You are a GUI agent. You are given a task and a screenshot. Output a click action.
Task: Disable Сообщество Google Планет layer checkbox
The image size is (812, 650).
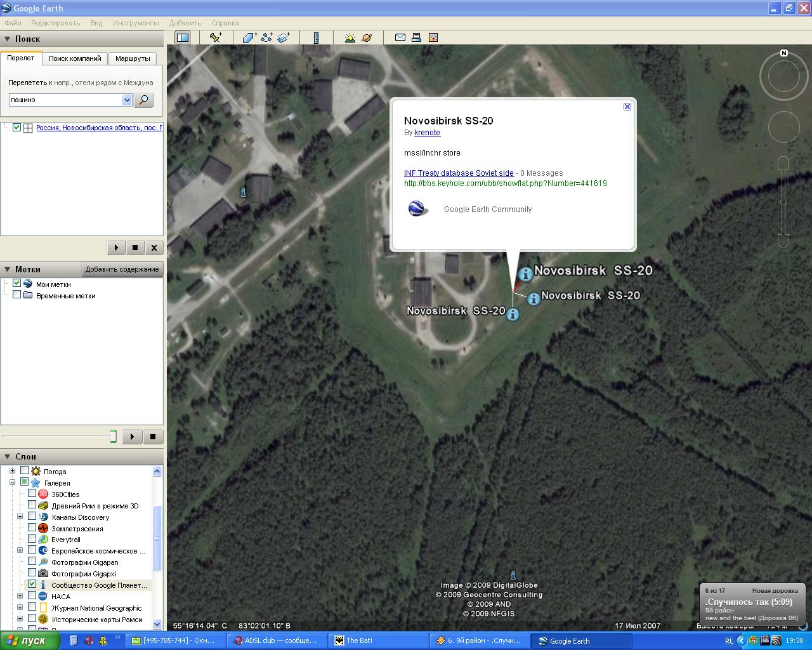point(32,585)
